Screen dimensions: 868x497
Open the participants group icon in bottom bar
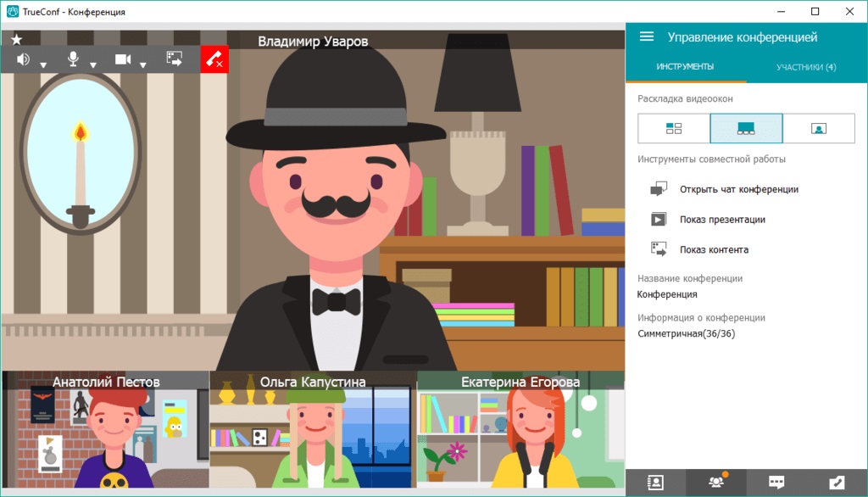pyautogui.click(x=716, y=482)
